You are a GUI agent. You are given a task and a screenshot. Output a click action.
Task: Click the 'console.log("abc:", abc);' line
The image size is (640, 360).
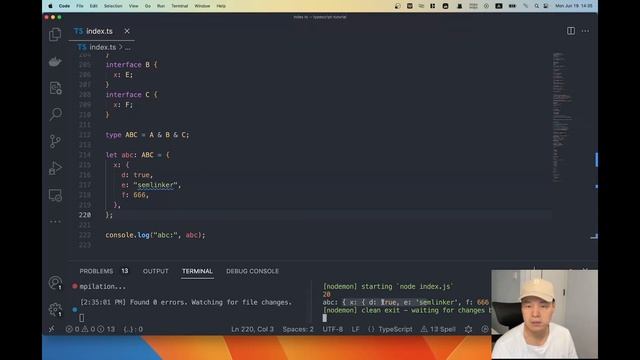(x=156, y=235)
